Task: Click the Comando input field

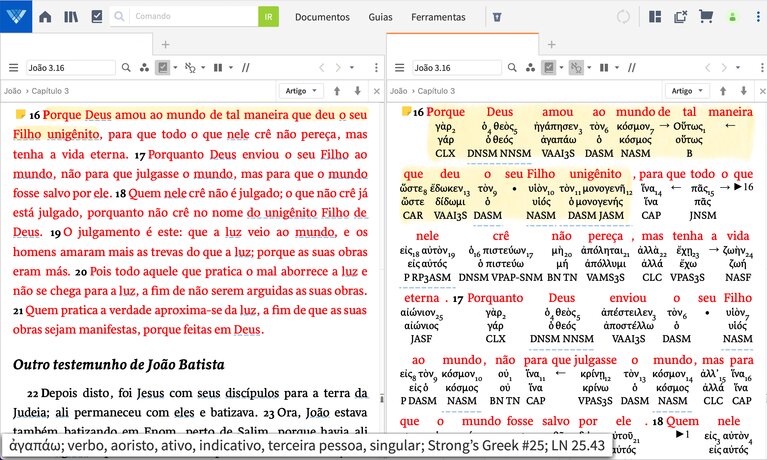Action: click(194, 16)
